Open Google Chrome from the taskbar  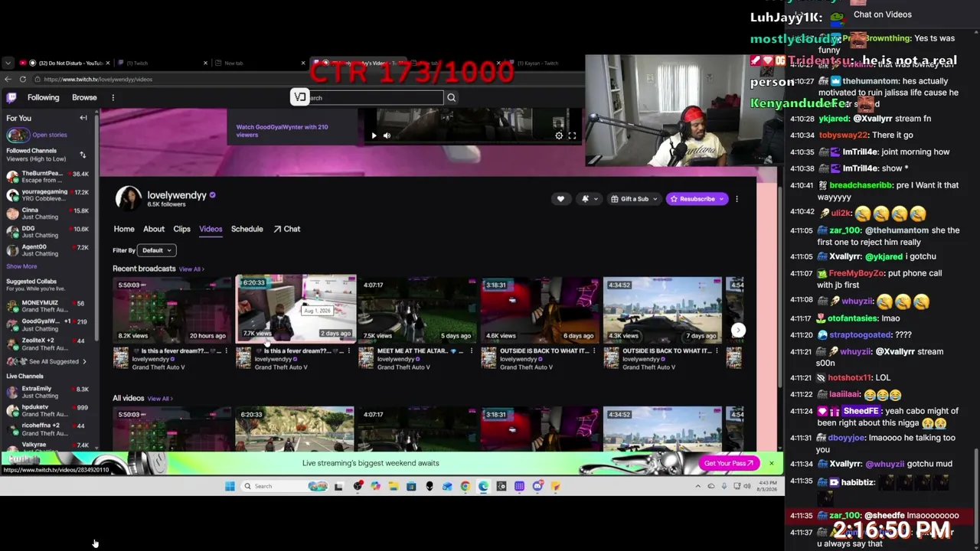click(x=465, y=486)
